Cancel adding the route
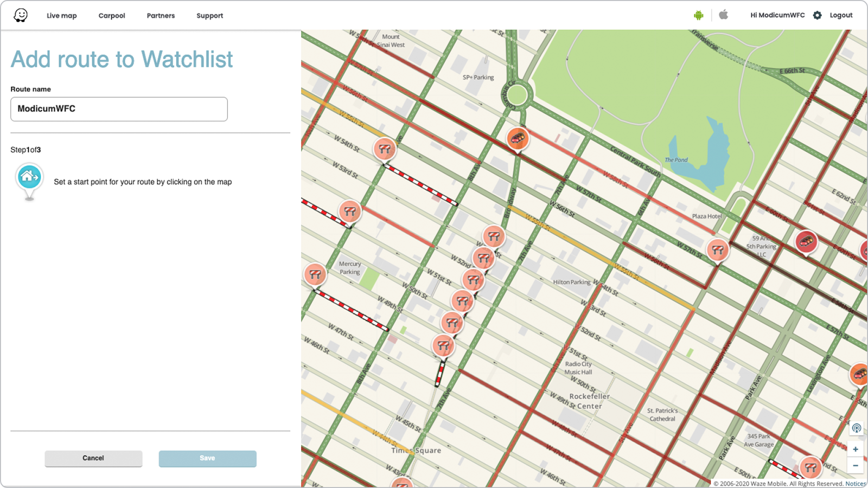 tap(93, 458)
